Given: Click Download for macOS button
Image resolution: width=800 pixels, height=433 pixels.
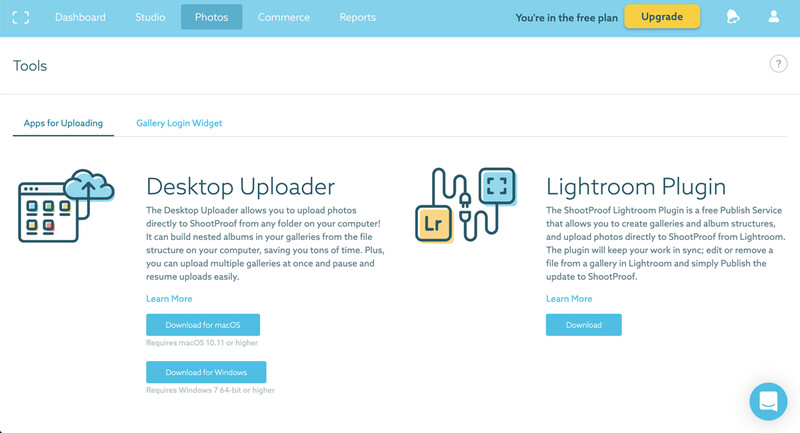Looking at the screenshot, I should [203, 325].
